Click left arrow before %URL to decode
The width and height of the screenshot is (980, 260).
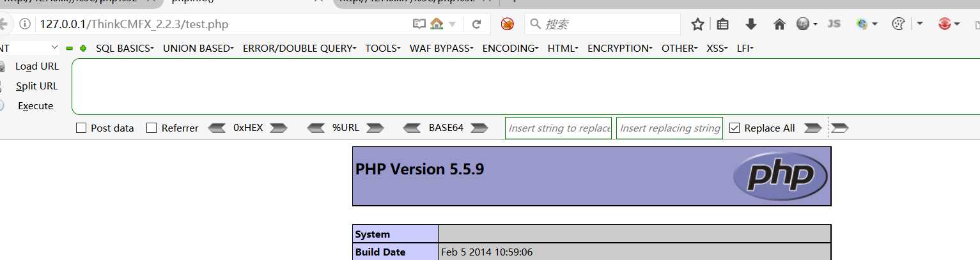pos(316,128)
